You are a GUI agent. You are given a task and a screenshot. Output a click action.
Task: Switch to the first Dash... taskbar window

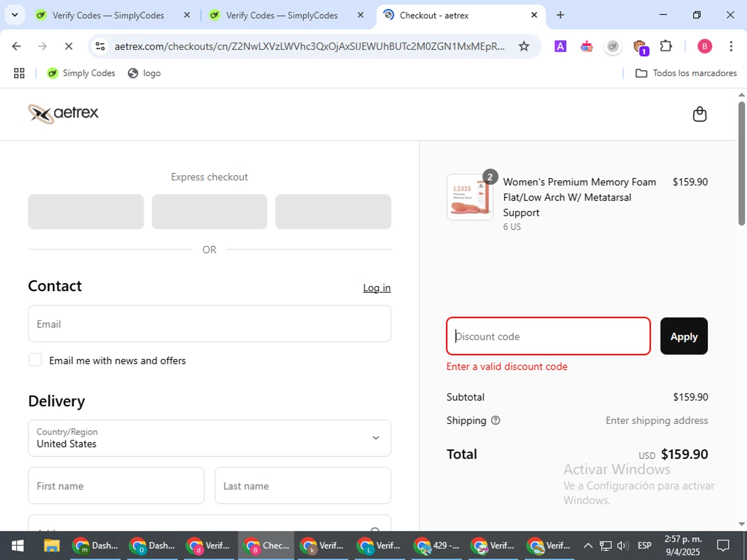[95, 546]
